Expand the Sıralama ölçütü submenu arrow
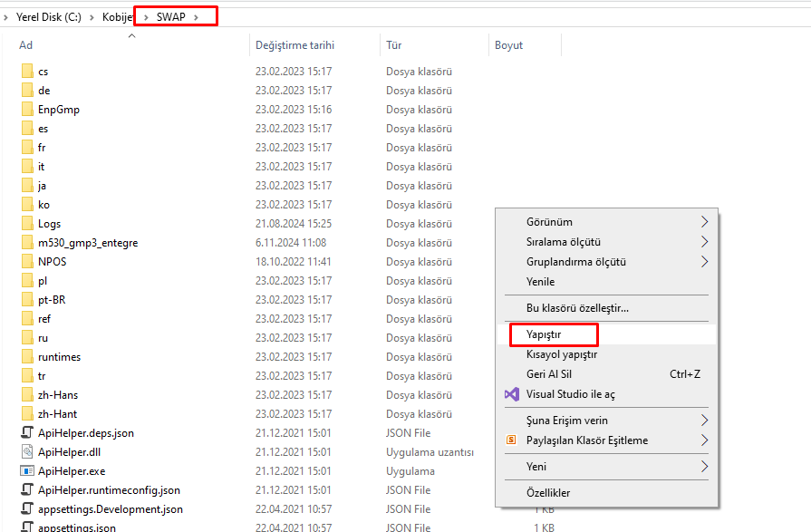 pyautogui.click(x=704, y=242)
